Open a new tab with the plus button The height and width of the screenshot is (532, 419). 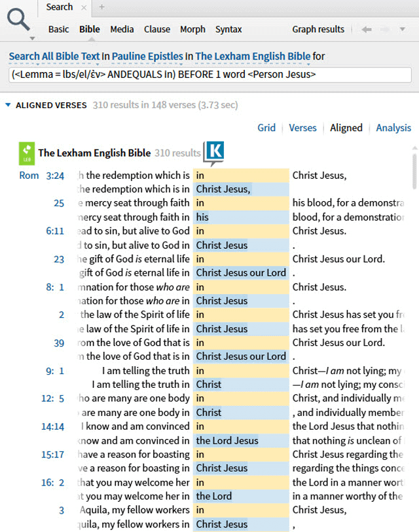pos(101,7)
